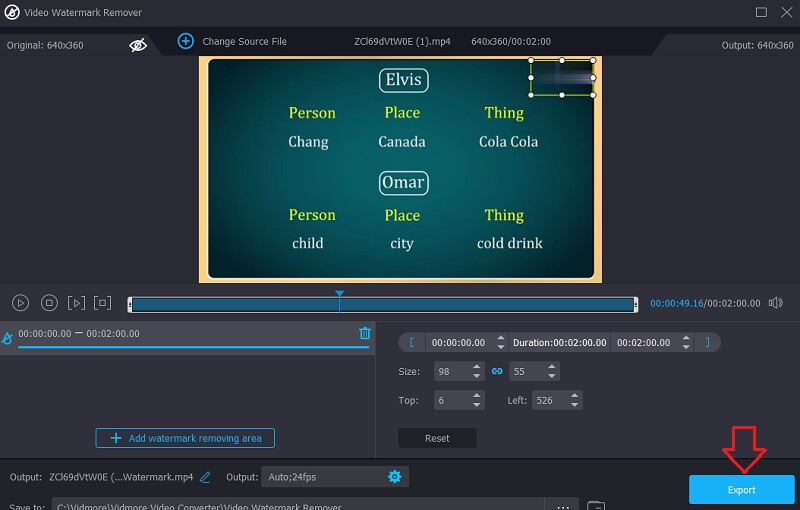Viewport: 800px width, 510px height.
Task: Open output settings gear icon
Action: tap(394, 477)
